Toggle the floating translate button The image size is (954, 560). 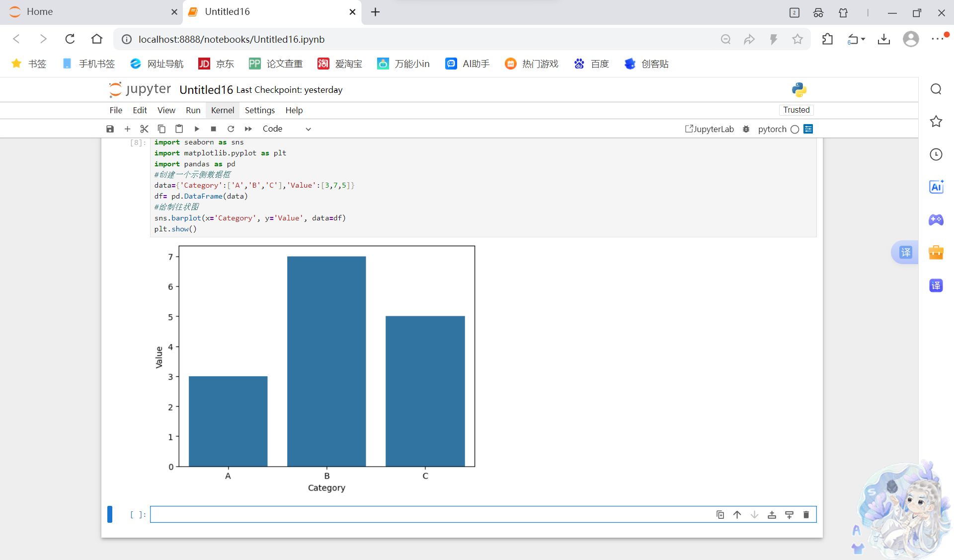pyautogui.click(x=905, y=252)
